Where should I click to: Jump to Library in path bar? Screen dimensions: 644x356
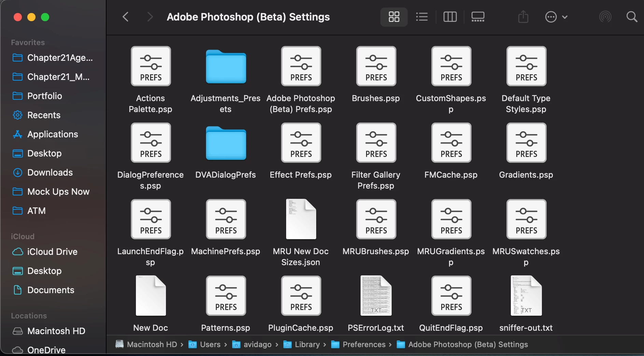tap(302, 344)
